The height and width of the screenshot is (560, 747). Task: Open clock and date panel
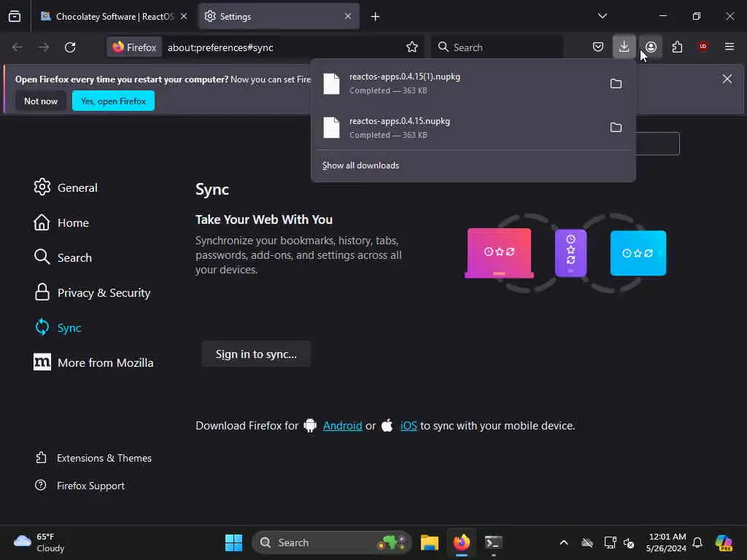coord(667,542)
